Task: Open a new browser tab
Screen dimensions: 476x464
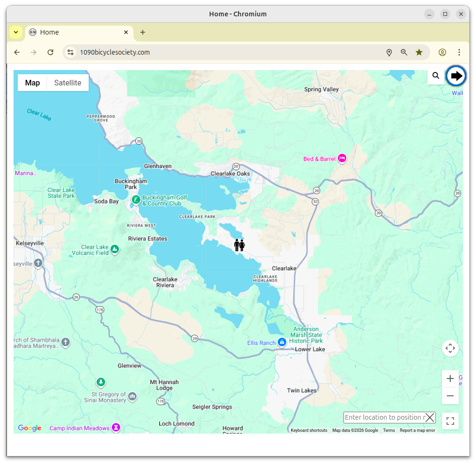Action: click(143, 32)
